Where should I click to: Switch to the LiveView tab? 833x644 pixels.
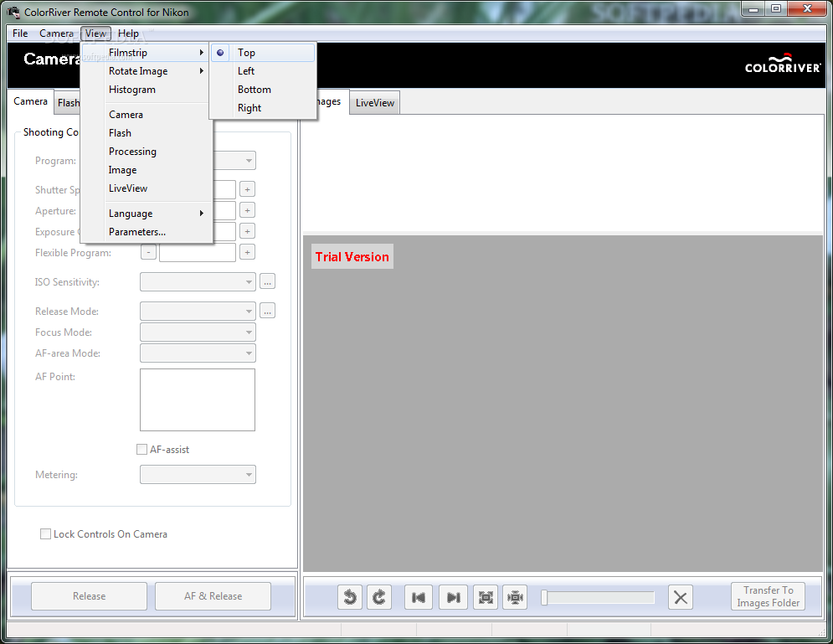pos(374,103)
